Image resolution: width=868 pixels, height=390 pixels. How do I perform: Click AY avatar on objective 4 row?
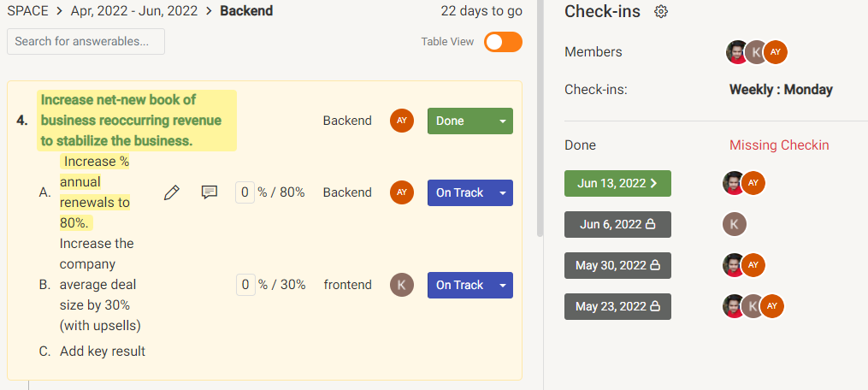coord(402,121)
